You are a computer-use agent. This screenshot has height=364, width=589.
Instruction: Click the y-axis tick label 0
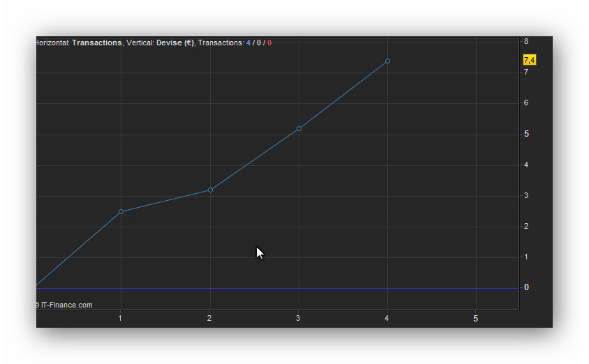click(x=526, y=287)
